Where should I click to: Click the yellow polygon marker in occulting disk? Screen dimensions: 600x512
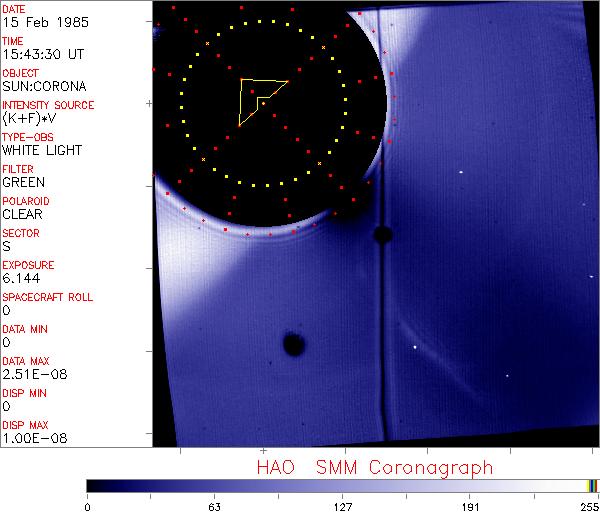[x=262, y=102]
